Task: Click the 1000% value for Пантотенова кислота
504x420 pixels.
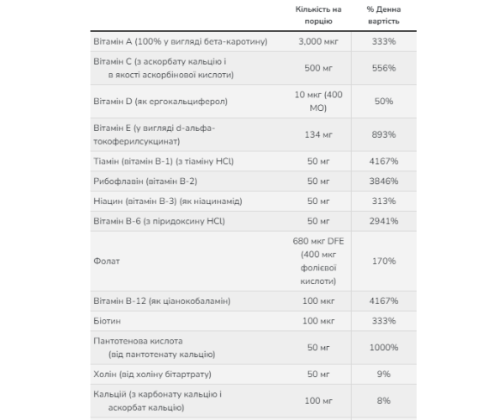Action: [x=384, y=347]
